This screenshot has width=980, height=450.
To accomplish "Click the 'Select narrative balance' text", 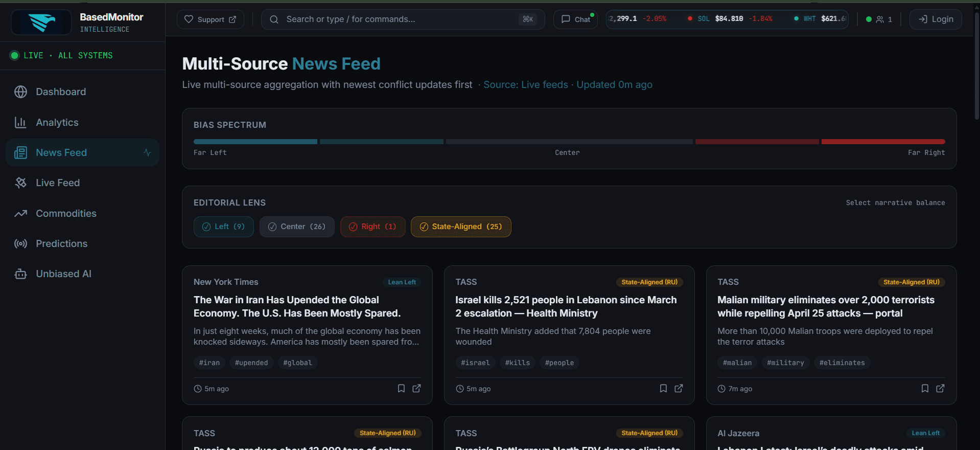I will [x=895, y=202].
